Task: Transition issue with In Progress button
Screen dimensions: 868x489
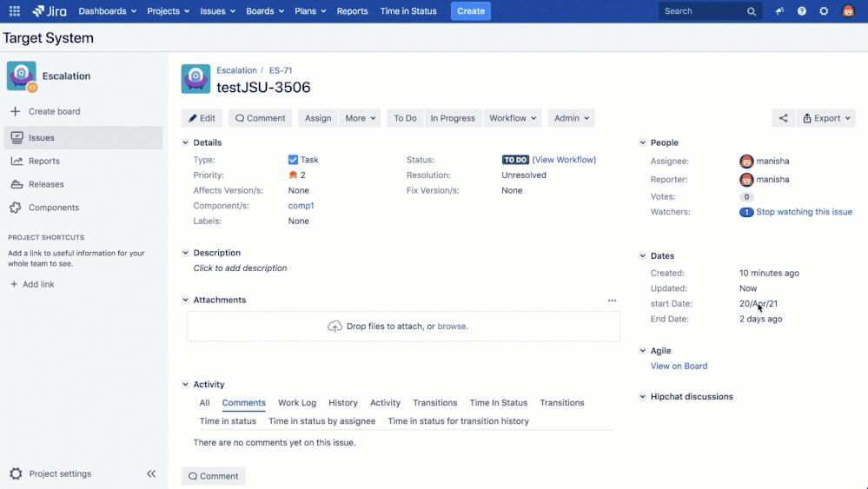Action: [x=453, y=118]
